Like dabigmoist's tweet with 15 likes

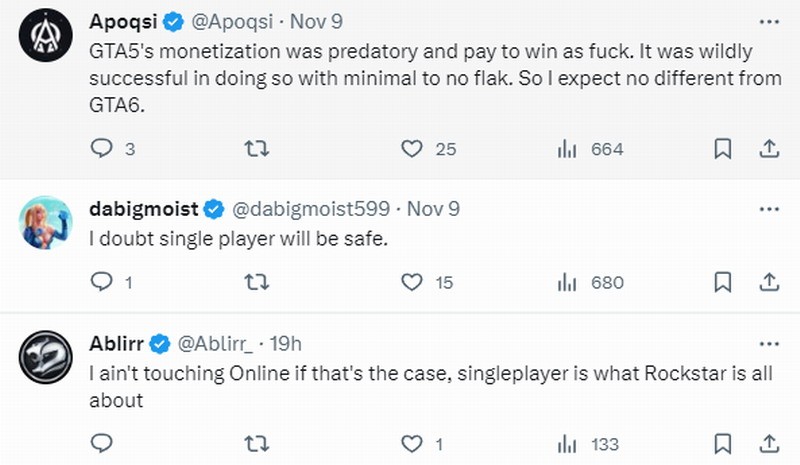coord(410,283)
